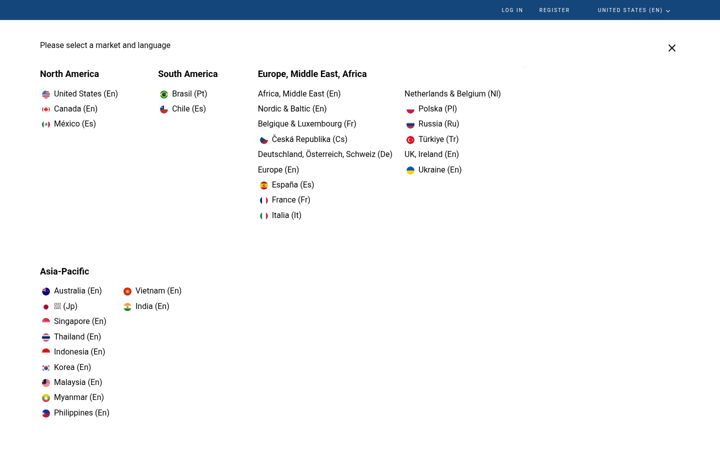Click the Polska flag icon
Screen dimensions: 720x450
(411, 109)
